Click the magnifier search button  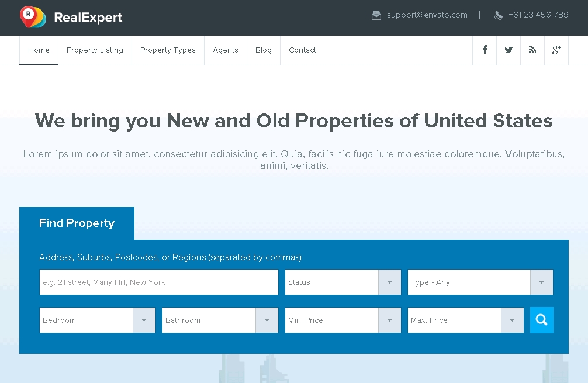click(541, 320)
